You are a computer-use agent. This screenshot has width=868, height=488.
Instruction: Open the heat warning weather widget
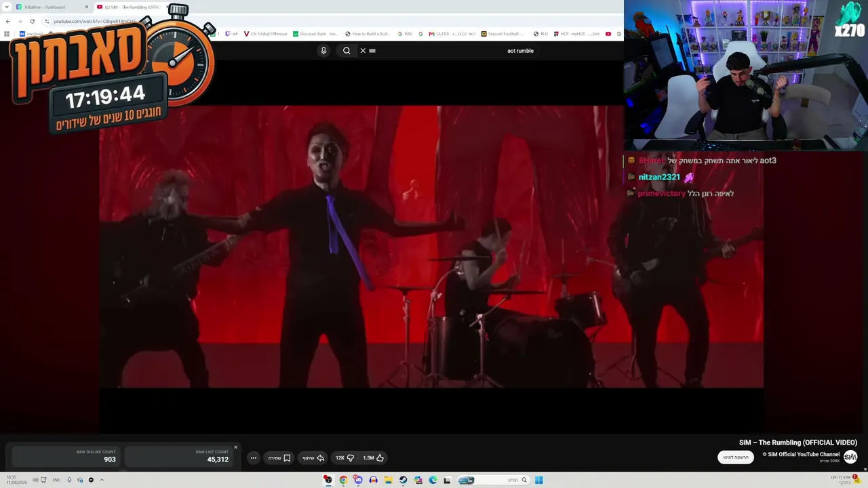click(x=845, y=480)
